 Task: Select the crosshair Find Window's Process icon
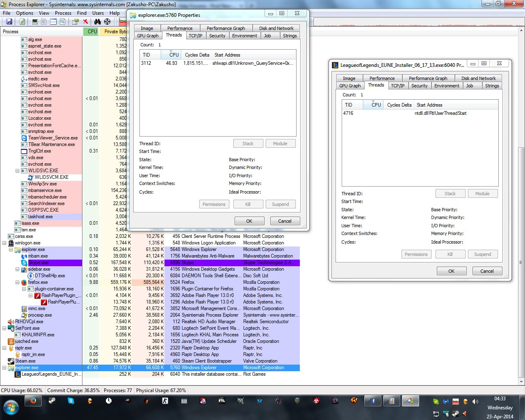[107, 21]
